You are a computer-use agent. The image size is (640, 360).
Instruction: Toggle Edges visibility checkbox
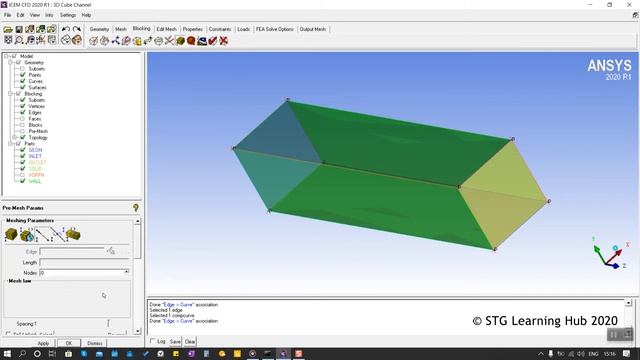[x=23, y=112]
